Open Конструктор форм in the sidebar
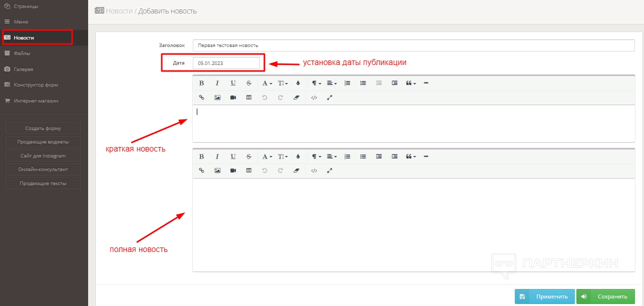Image resolution: width=644 pixels, height=306 pixels. click(44, 85)
